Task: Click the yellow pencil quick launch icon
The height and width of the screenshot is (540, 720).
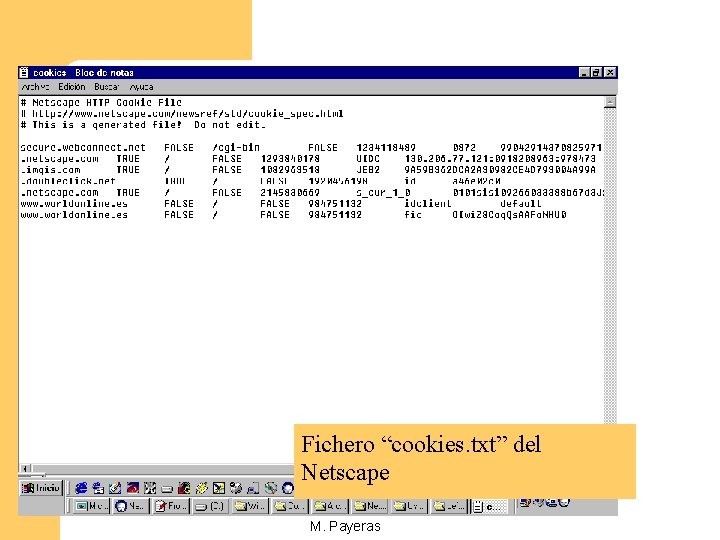Action: [x=202, y=488]
